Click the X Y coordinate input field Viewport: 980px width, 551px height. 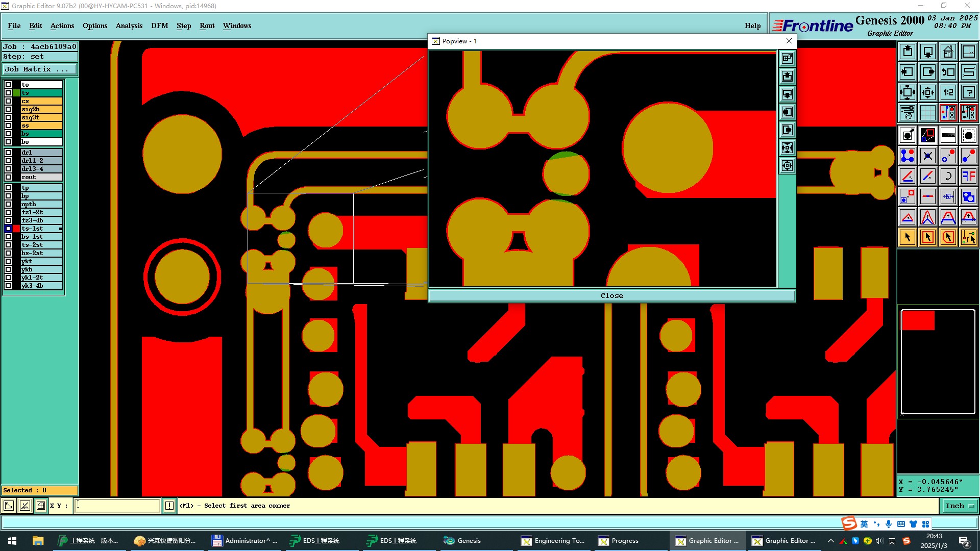(x=117, y=506)
